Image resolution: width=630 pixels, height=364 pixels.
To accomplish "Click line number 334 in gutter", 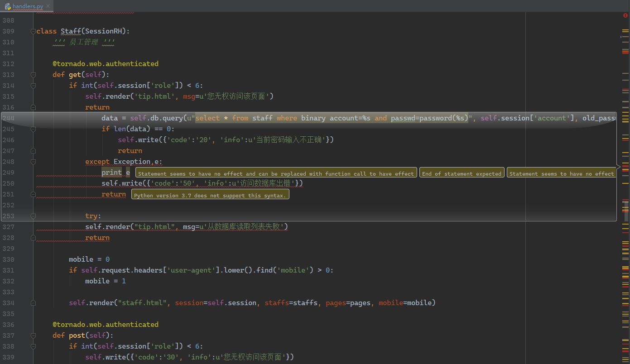I will click(8, 303).
